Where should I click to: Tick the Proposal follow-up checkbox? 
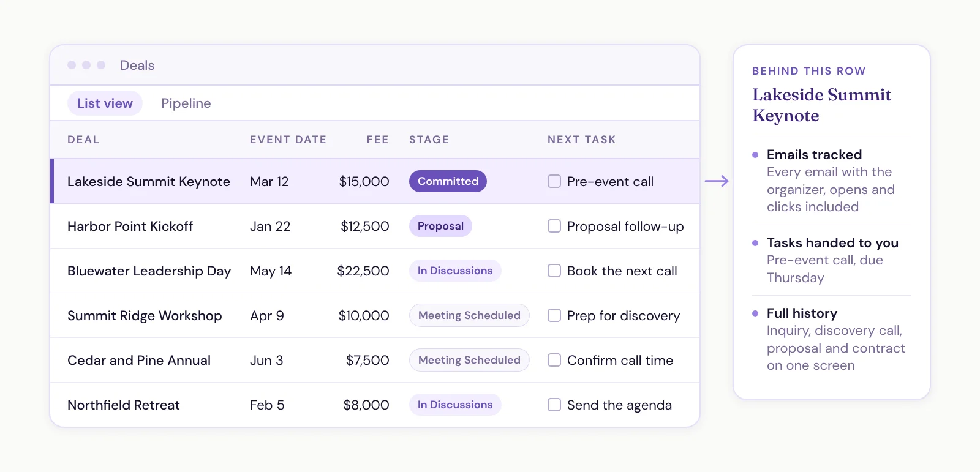(554, 226)
